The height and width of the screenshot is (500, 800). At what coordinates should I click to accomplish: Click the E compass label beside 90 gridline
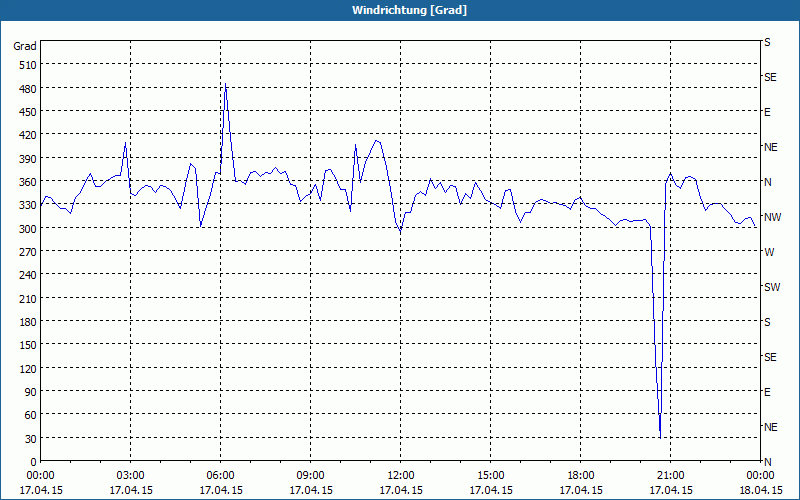point(767,392)
